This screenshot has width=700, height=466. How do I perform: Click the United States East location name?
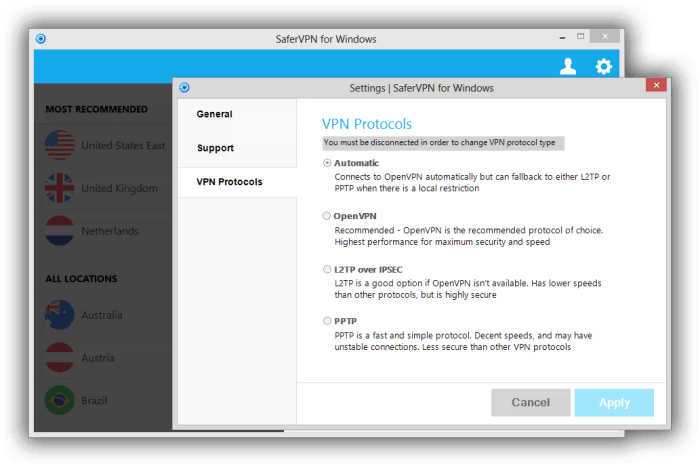(x=123, y=146)
